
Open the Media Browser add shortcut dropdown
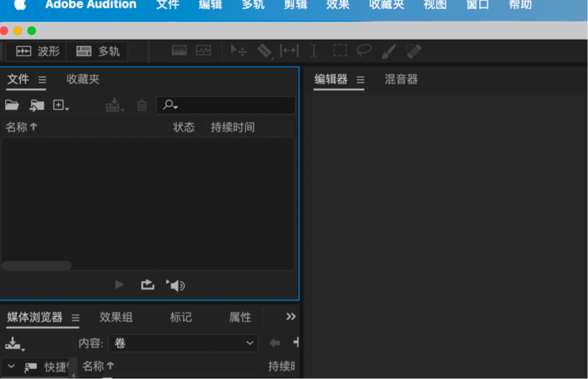(x=15, y=343)
